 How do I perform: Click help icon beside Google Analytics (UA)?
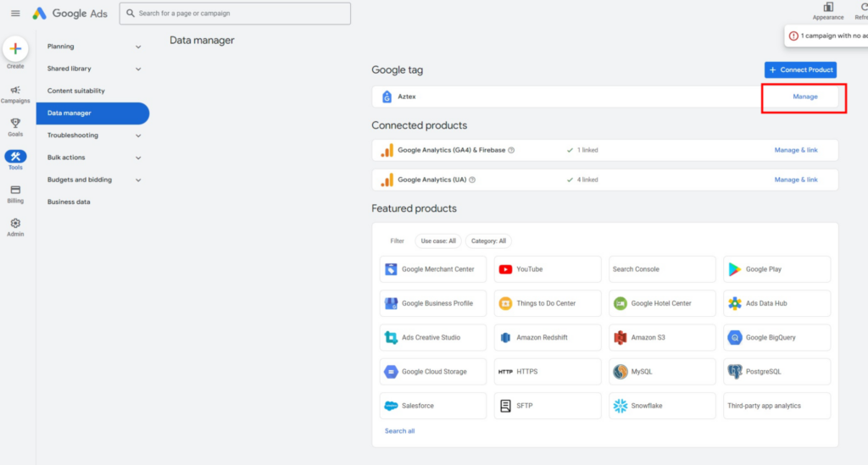[472, 180]
